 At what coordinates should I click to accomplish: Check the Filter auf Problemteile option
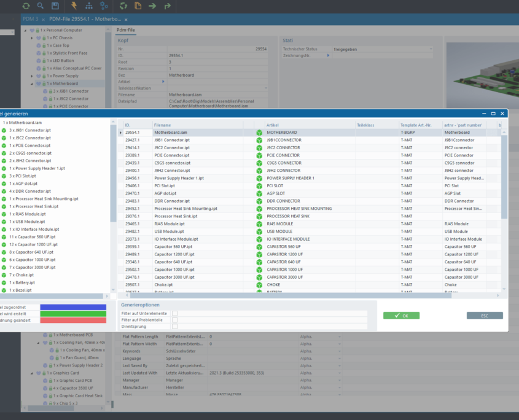[175, 320]
